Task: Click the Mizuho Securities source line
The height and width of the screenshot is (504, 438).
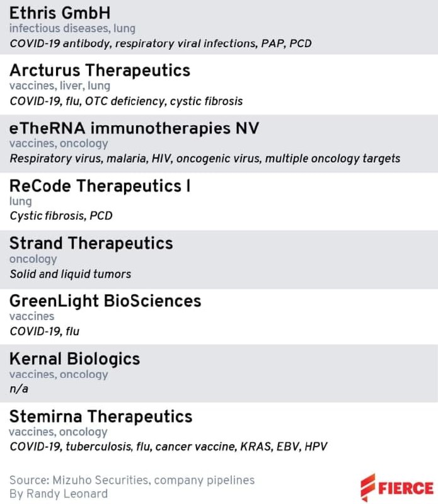Action: [132, 480]
